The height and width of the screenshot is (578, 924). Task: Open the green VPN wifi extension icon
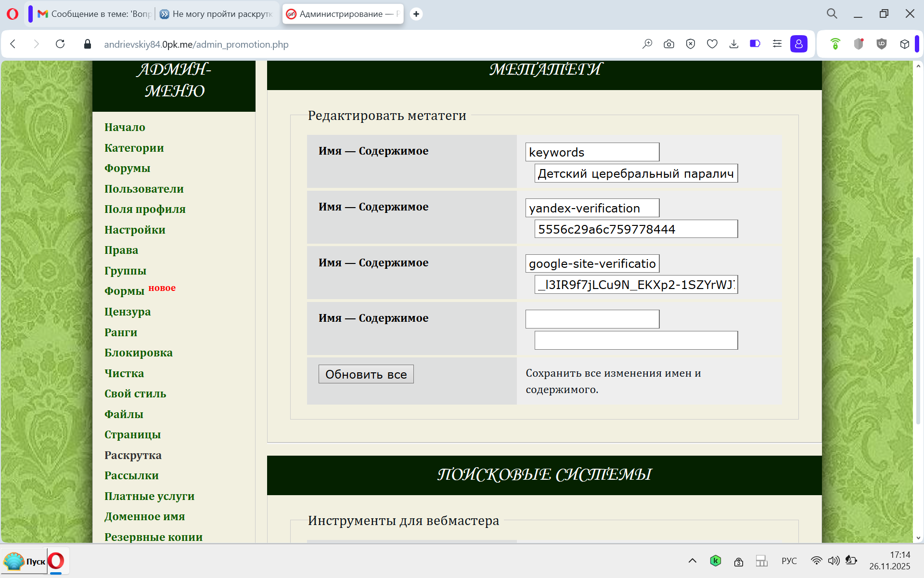(x=835, y=44)
